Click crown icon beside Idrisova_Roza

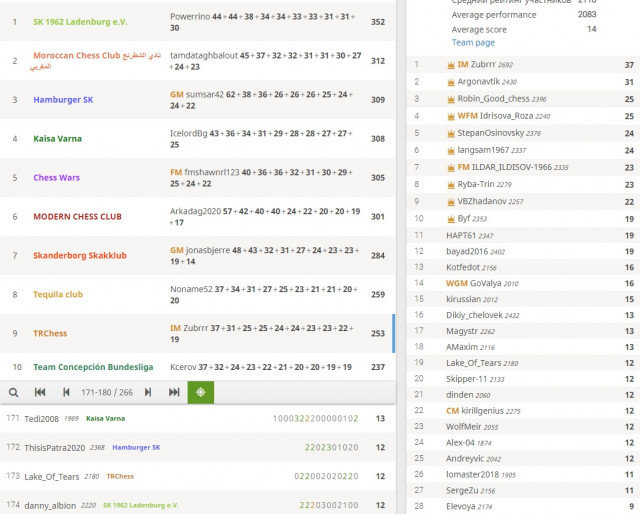click(x=451, y=116)
